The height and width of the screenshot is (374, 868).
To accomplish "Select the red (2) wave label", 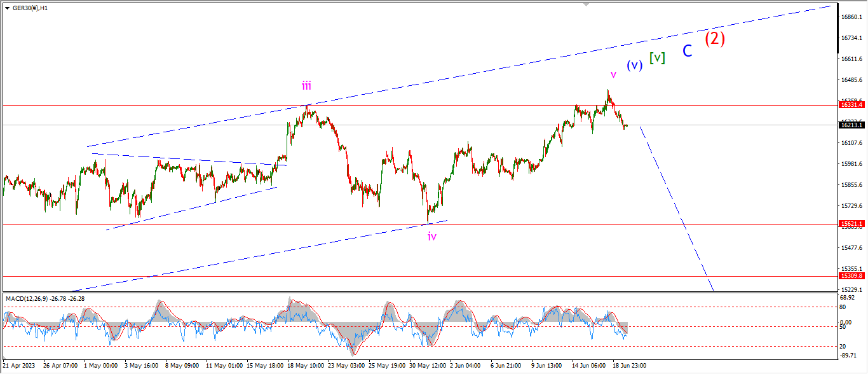I will coord(715,39).
